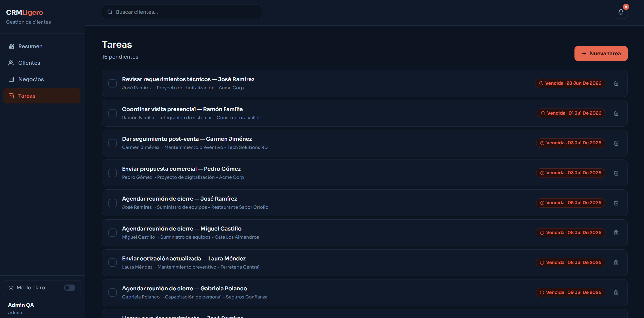Check off Enviar cotización actualizada task
644x318 pixels.
112,263
